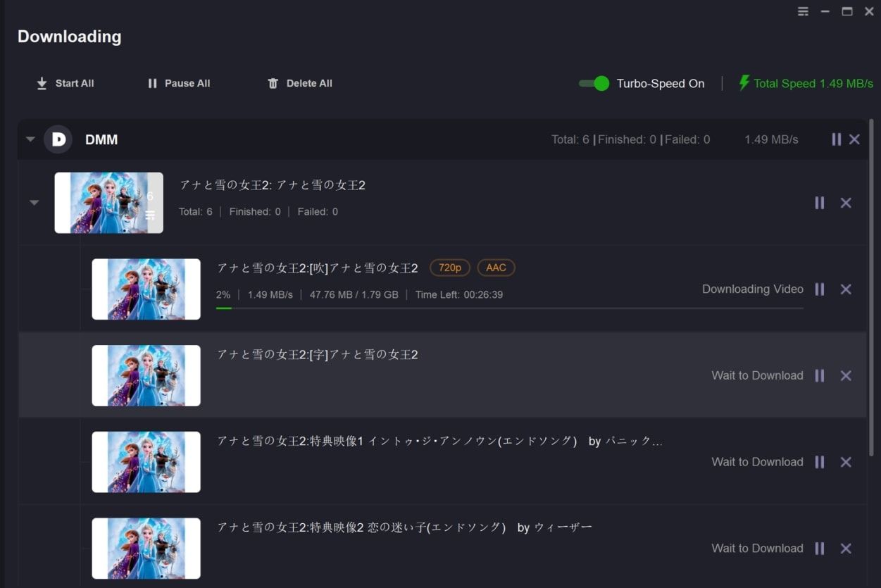Viewport: 881px width, 588px height.
Task: Open the hamburger menu in title bar
Action: click(803, 11)
